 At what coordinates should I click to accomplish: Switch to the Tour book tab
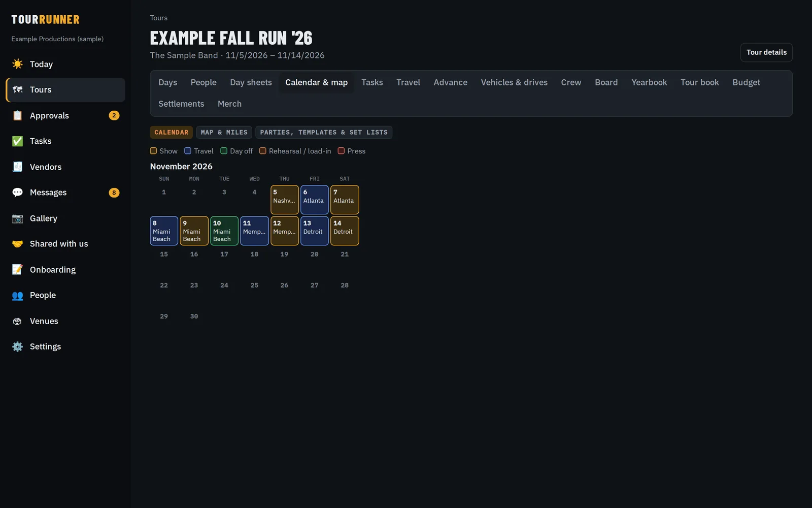[699, 82]
